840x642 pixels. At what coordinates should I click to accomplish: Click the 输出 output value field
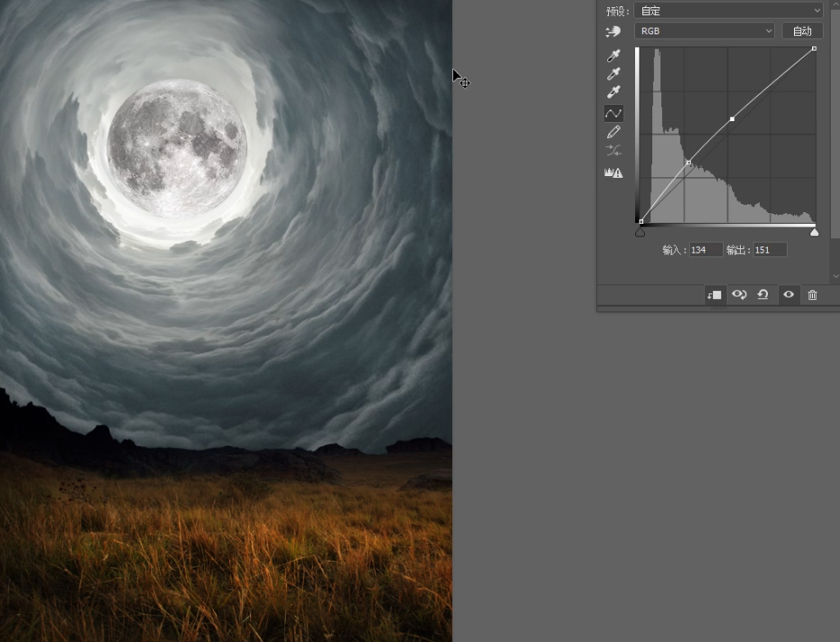point(770,250)
